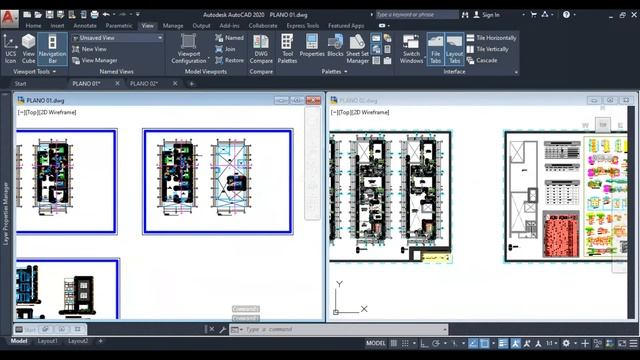Click the Undo arrow in quick-access toolbar
The height and width of the screenshot is (360, 640).
(106, 15)
